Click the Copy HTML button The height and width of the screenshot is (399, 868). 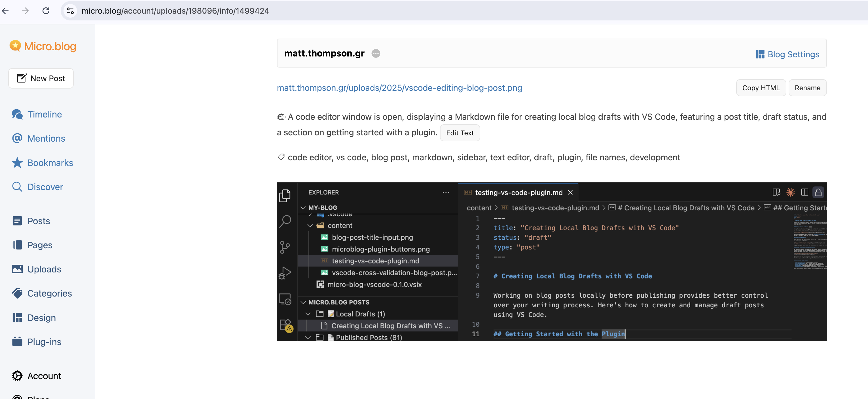pos(761,88)
